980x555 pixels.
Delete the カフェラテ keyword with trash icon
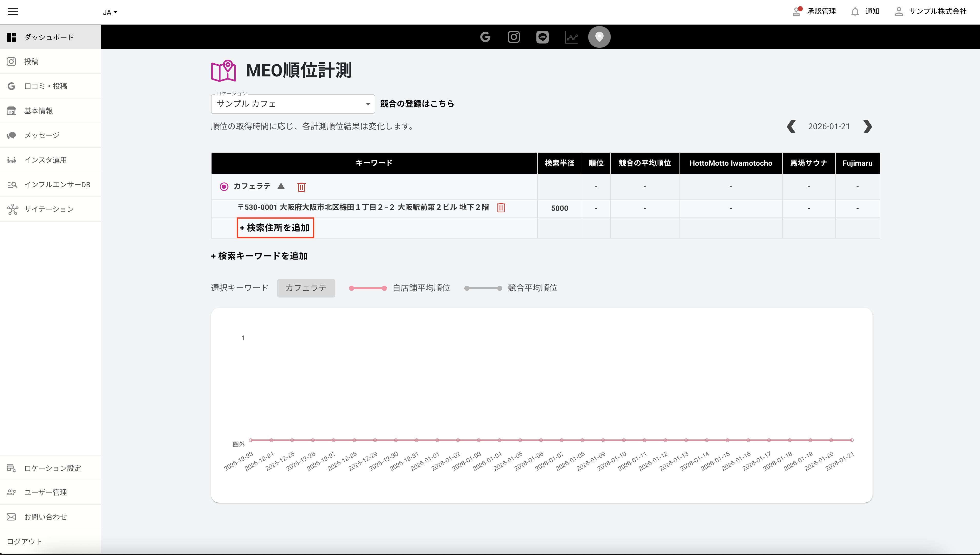pos(301,187)
